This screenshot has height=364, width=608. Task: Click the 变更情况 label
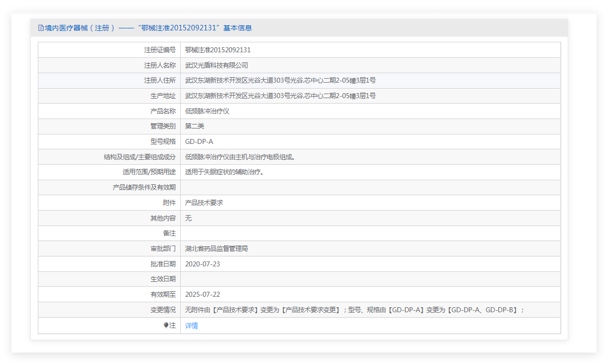point(163,310)
